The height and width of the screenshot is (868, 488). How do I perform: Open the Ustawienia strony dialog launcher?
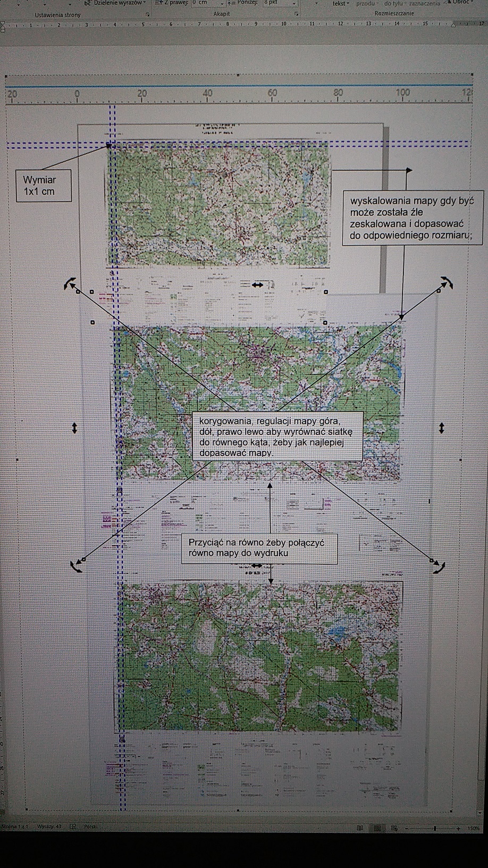click(147, 14)
